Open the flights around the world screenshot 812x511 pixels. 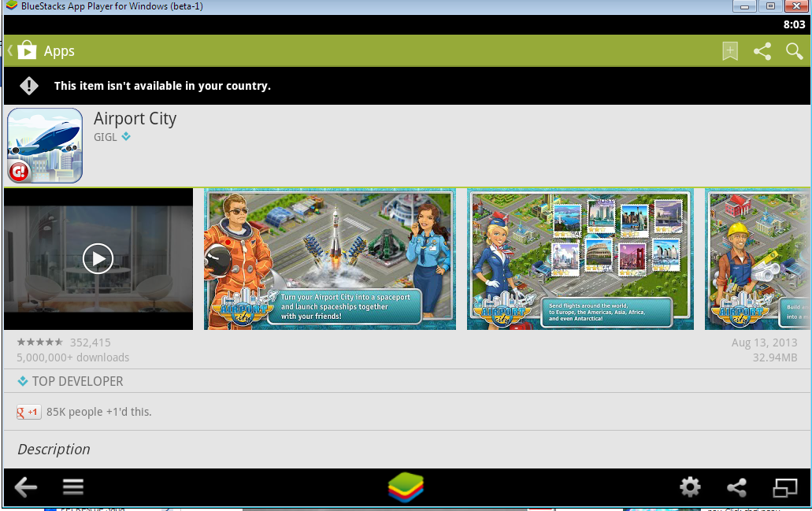pyautogui.click(x=580, y=259)
